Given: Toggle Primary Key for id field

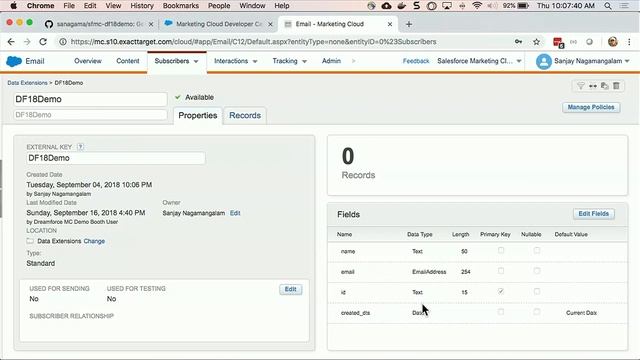Looking at the screenshot, I should pos(501,291).
